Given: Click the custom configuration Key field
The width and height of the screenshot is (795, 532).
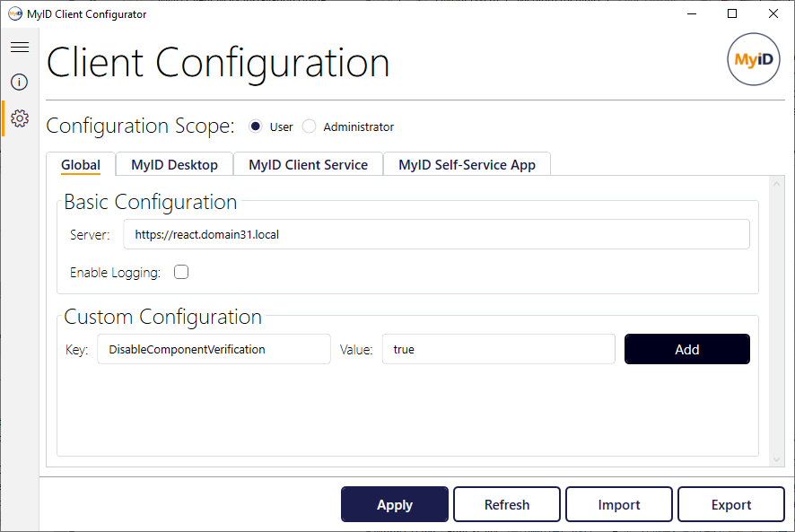Looking at the screenshot, I should point(214,349).
